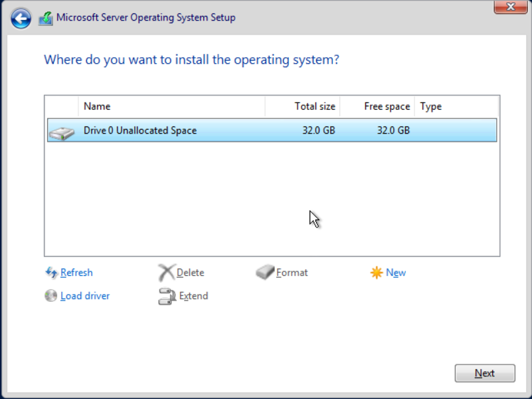Click the setup disc icon in title bar
This screenshot has width=532, height=399.
point(45,19)
